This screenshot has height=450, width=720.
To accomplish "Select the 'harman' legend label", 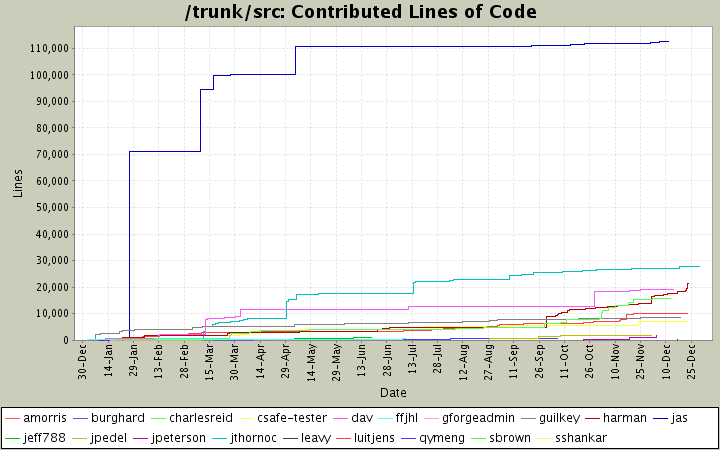I will coord(624,418).
